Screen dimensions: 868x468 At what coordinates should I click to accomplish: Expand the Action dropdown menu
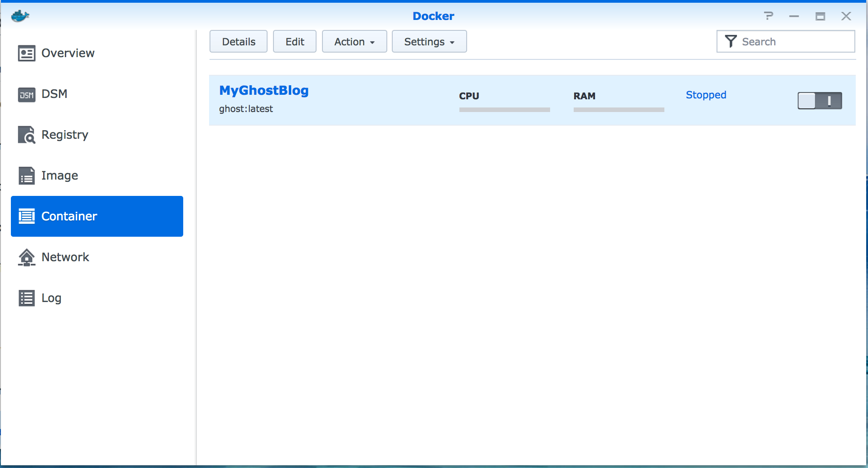tap(354, 41)
